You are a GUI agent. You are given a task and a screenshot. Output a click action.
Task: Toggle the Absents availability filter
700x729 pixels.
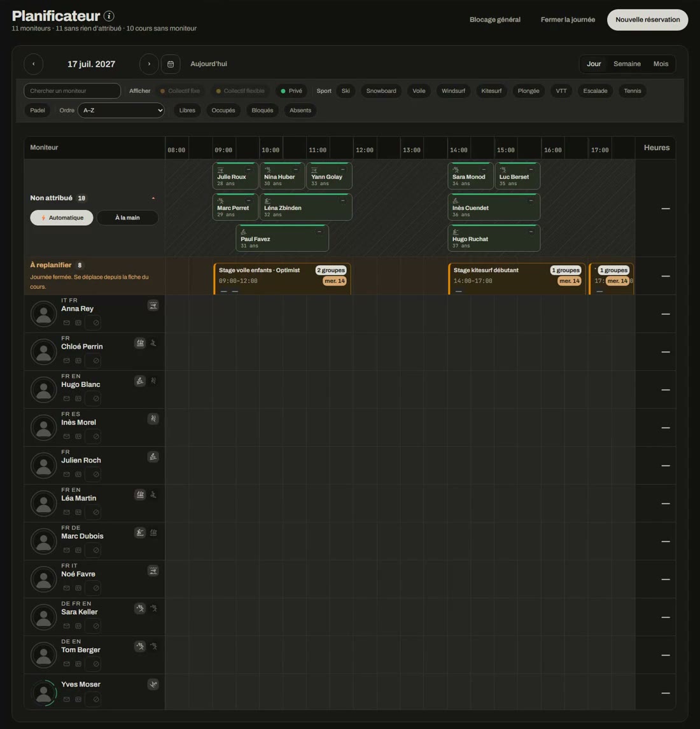[300, 111]
